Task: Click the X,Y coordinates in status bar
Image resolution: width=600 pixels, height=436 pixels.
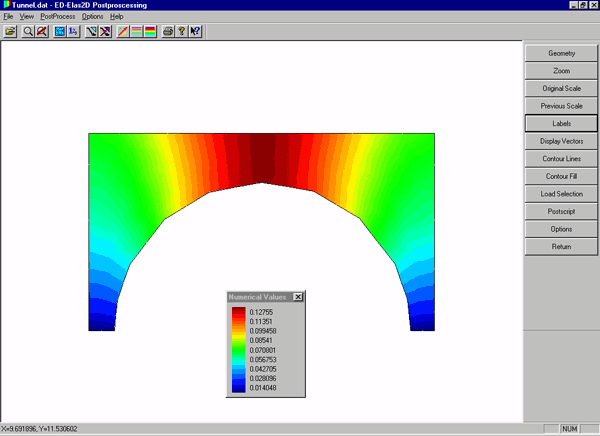Action: point(39,429)
